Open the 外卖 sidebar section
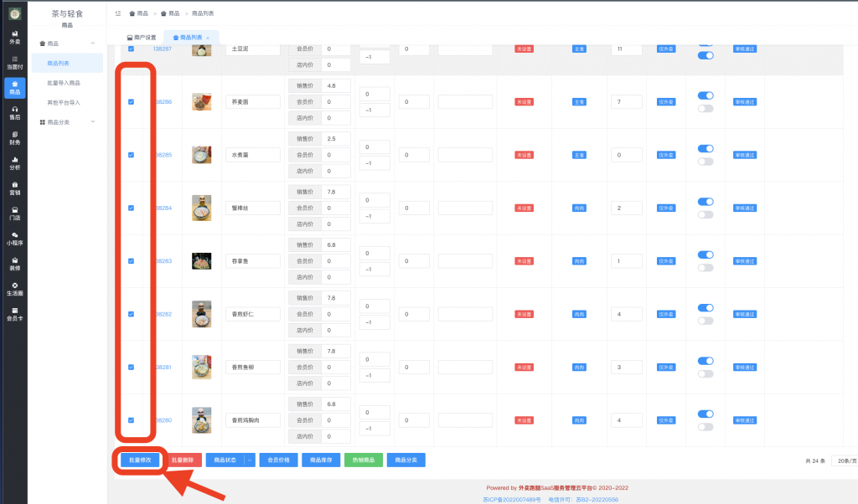Screen dimensions: 858x504 (14, 37)
